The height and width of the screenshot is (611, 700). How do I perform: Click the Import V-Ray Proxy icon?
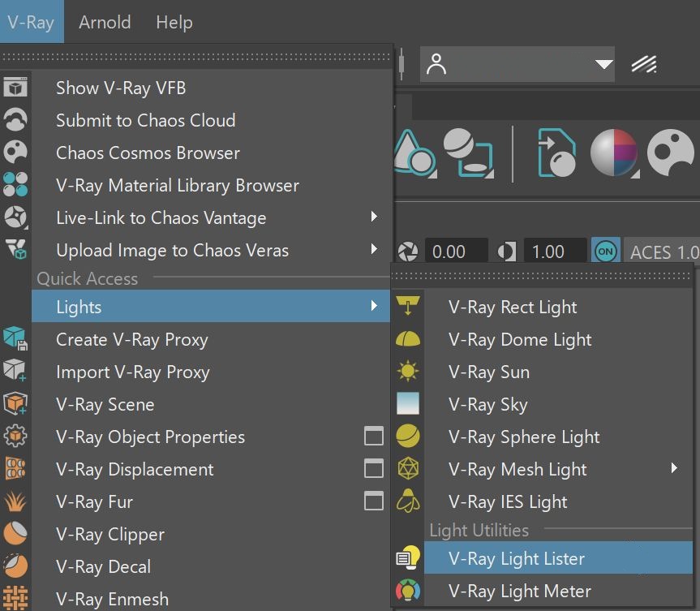15,370
